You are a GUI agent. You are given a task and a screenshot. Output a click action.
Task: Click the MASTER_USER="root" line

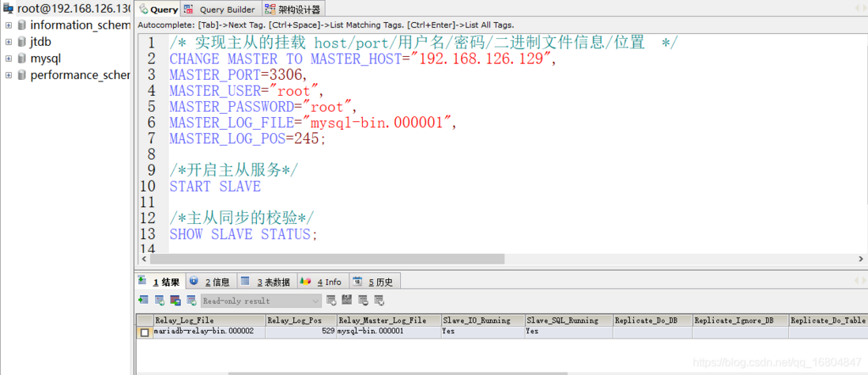pyautogui.click(x=247, y=91)
